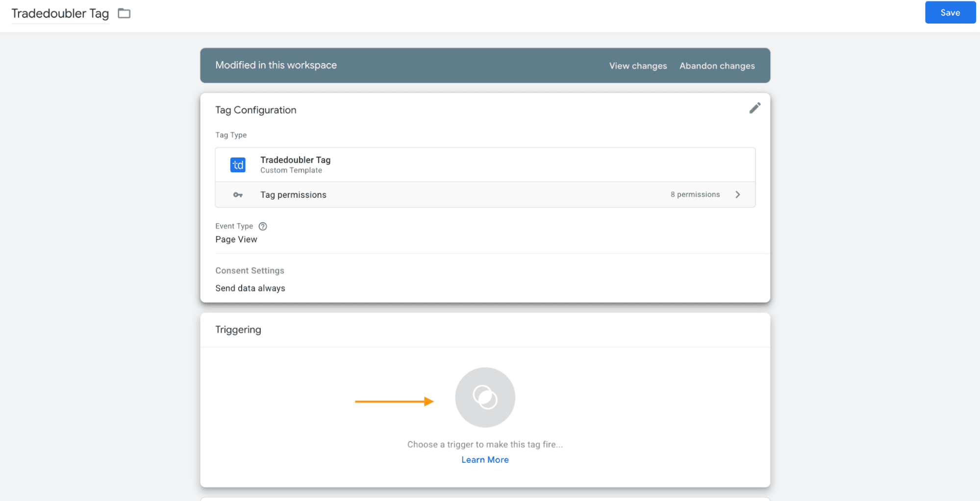This screenshot has height=501, width=980.
Task: Click the blue Tradedoubler td logo icon
Action: click(238, 165)
